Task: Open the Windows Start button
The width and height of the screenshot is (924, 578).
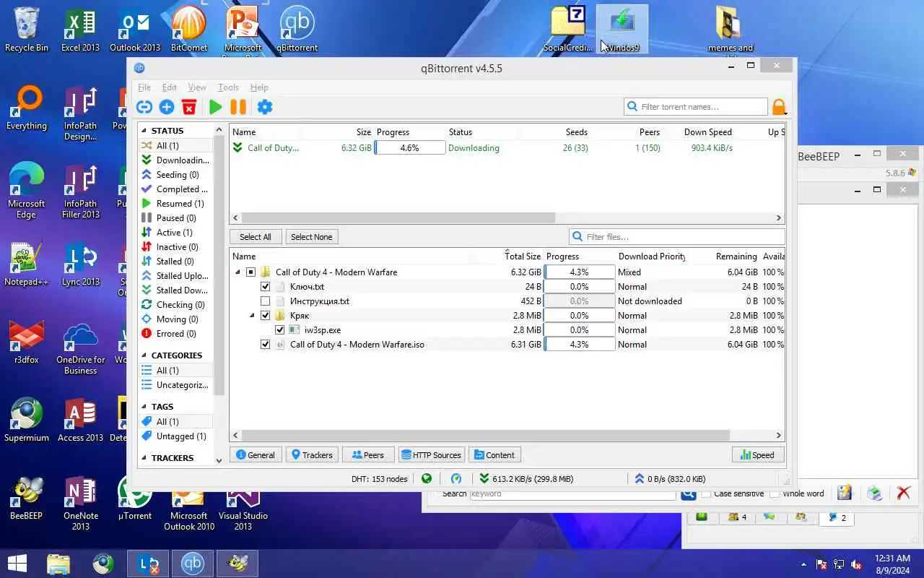Action: [x=17, y=563]
